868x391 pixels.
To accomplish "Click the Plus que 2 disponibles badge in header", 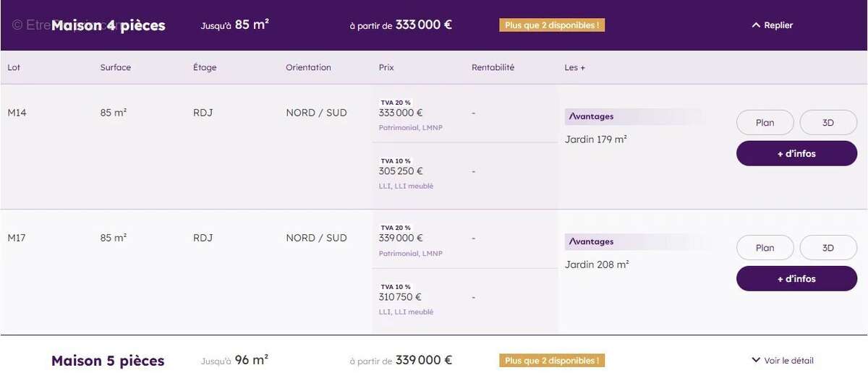I will [552, 25].
